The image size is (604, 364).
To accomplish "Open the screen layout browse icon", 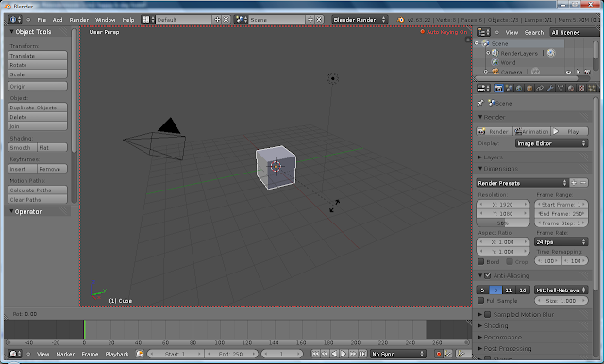I will [147, 19].
